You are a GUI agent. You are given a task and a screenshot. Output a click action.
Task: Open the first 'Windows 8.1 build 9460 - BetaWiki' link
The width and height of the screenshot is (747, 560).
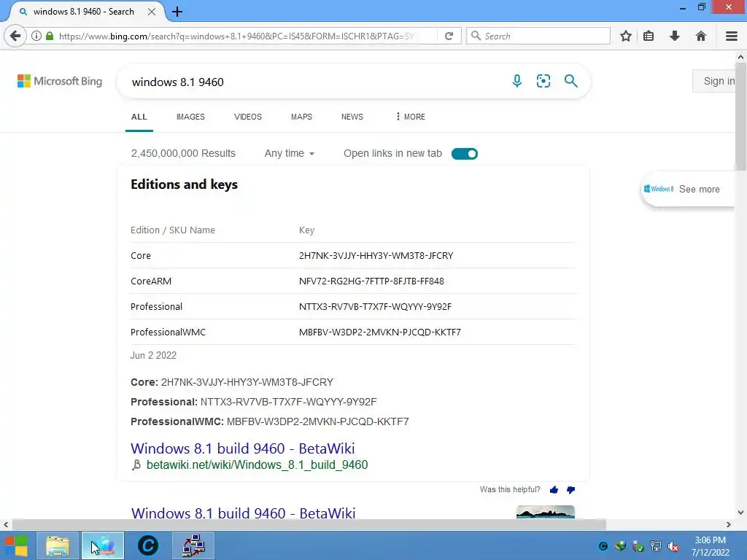point(242,448)
